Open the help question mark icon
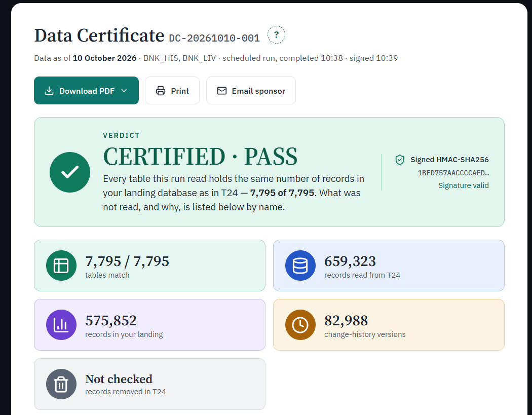This screenshot has height=415, width=532. click(x=276, y=34)
